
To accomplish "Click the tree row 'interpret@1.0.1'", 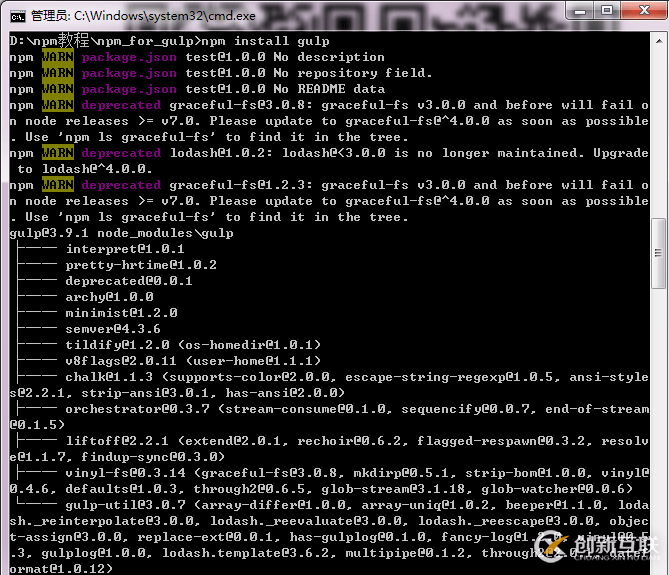I will tap(125, 249).
